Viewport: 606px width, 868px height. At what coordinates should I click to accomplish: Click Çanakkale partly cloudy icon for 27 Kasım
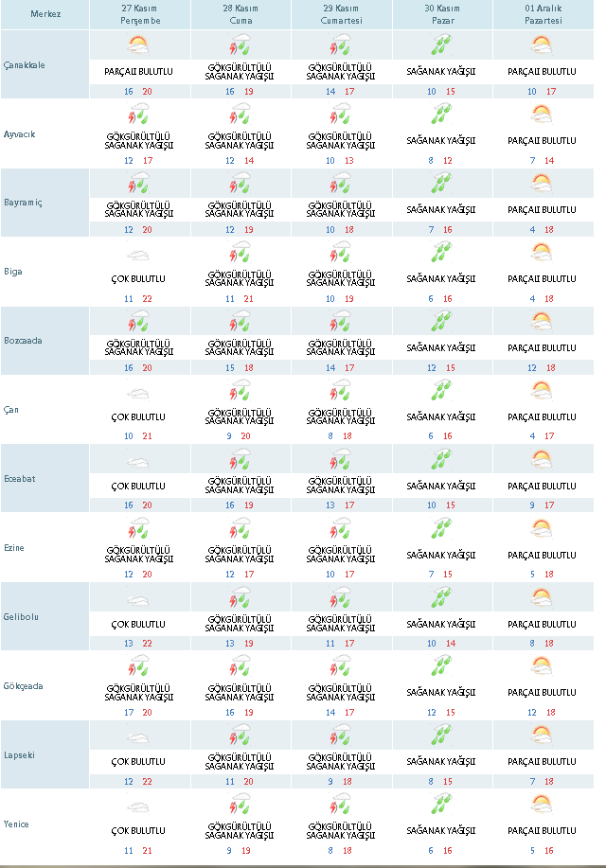click(139, 44)
